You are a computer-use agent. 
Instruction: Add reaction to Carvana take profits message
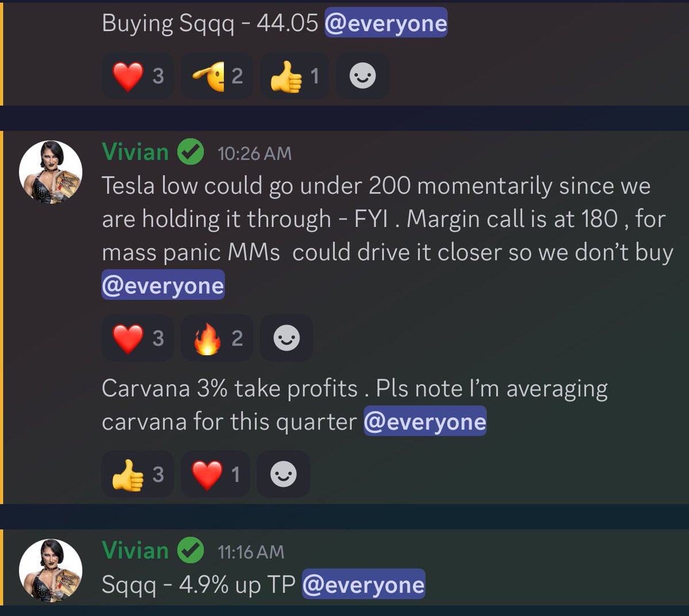point(284,474)
